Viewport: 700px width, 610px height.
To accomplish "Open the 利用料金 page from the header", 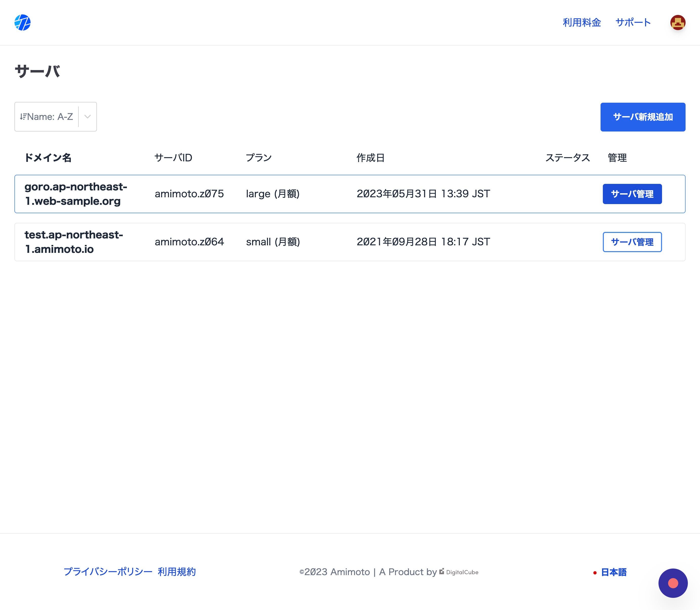I will tap(582, 23).
